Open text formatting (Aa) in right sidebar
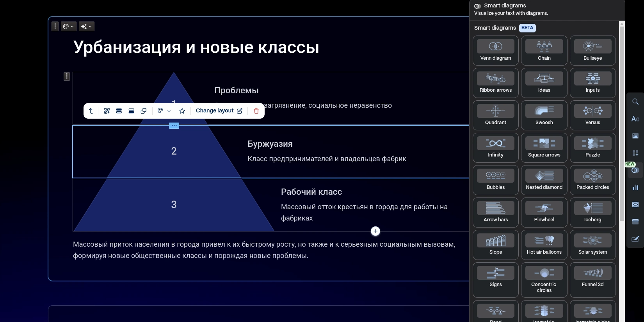 click(x=635, y=119)
